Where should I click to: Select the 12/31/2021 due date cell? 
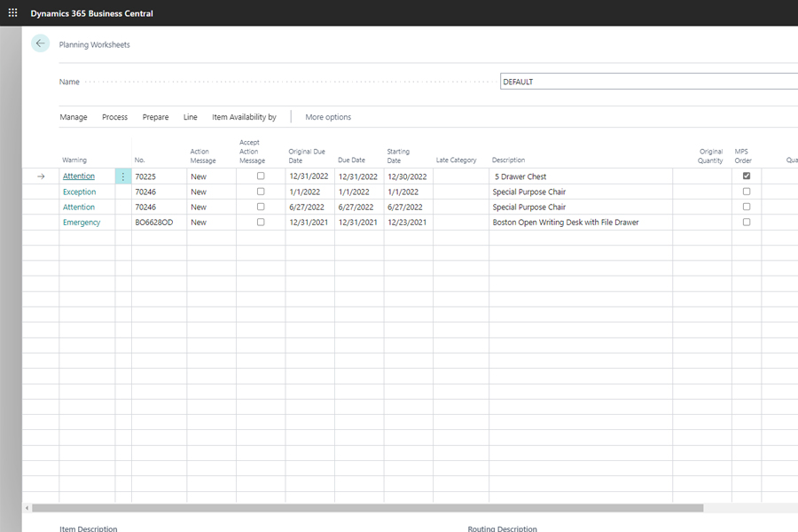tap(359, 222)
